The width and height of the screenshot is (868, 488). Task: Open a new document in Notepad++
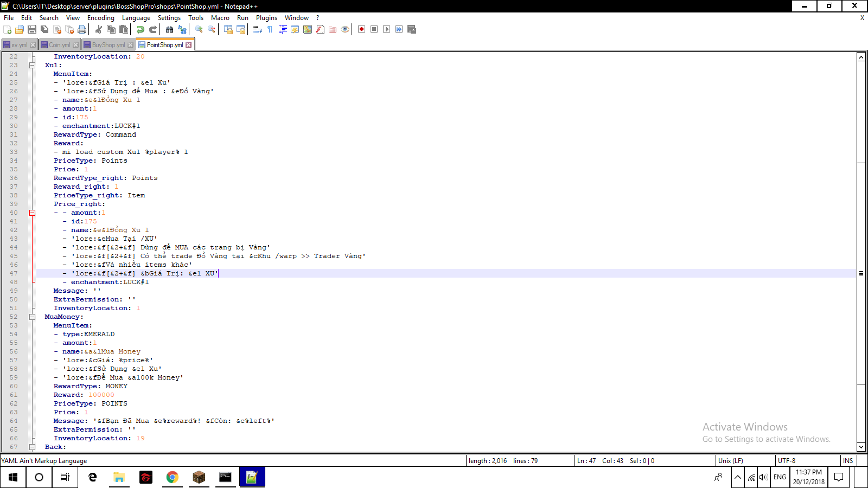(7, 30)
